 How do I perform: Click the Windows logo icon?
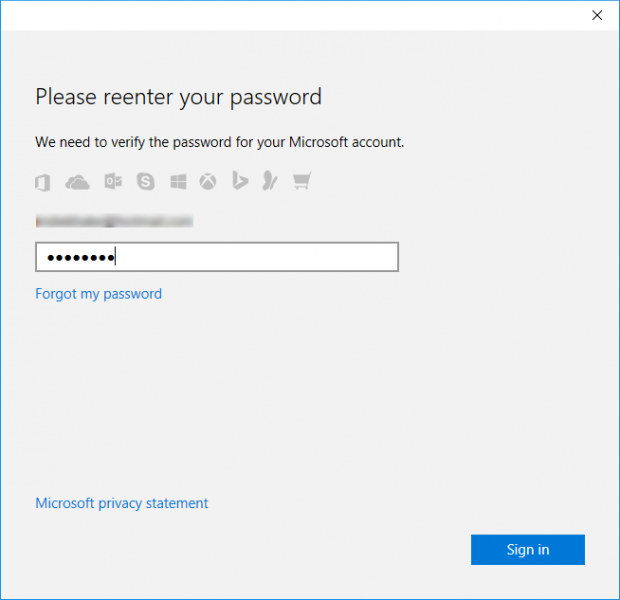coord(178,182)
